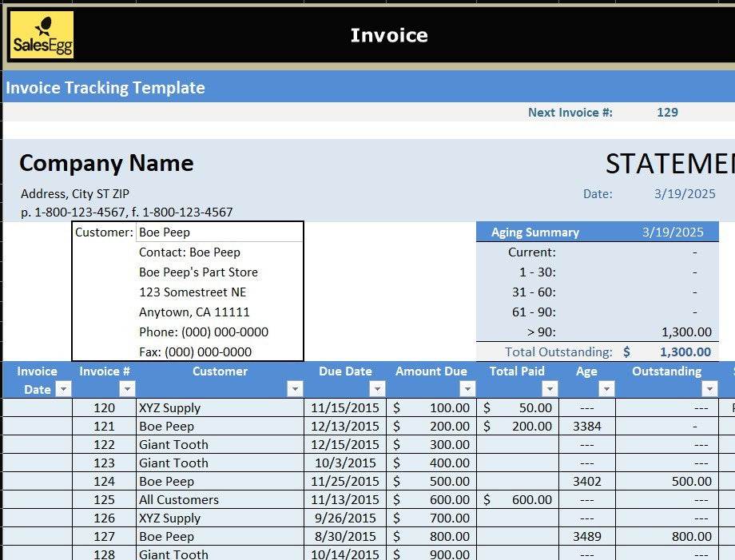735x560 pixels.
Task: Expand the Age column filter
Action: (606, 389)
